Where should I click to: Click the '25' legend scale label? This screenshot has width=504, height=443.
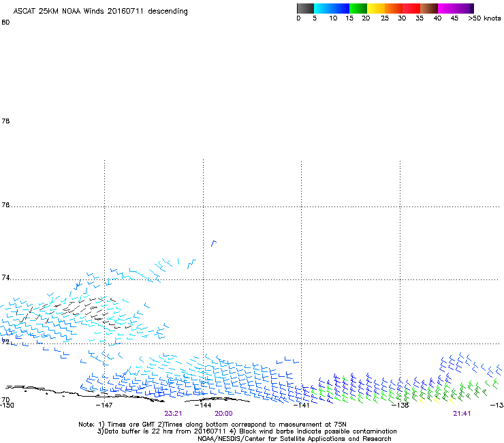pyautogui.click(x=385, y=18)
